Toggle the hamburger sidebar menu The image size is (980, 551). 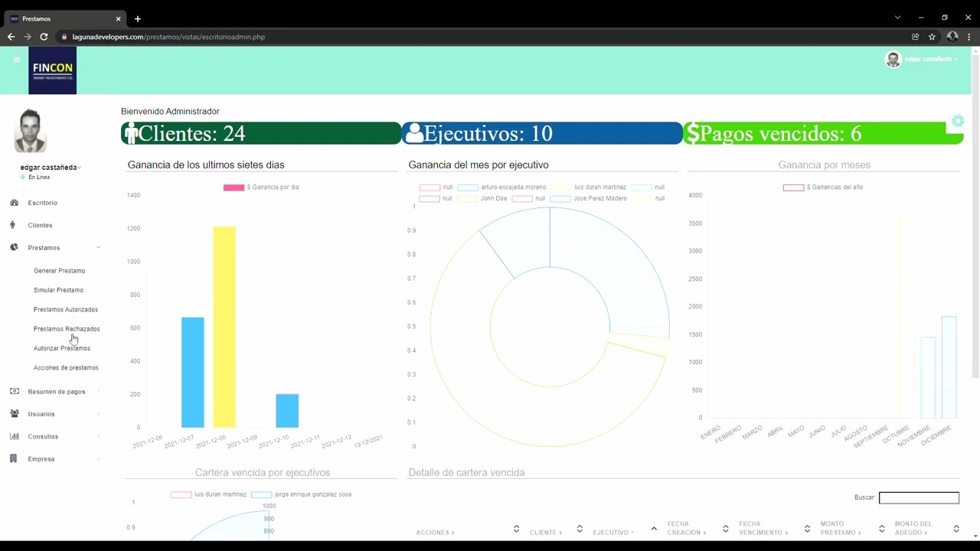16,59
